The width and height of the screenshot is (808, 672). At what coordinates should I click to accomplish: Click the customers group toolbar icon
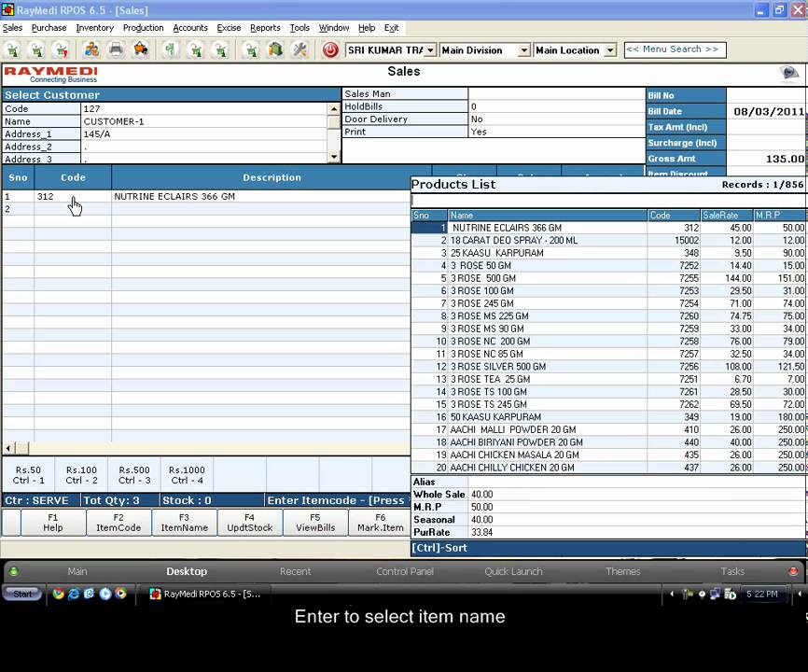click(91, 49)
